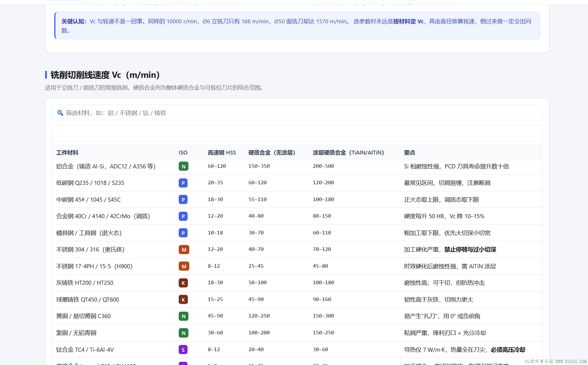Image resolution: width=588 pixels, height=365 pixels.
Task: Click the HSS value 8–12 for 钛合金
Action: [214, 349]
